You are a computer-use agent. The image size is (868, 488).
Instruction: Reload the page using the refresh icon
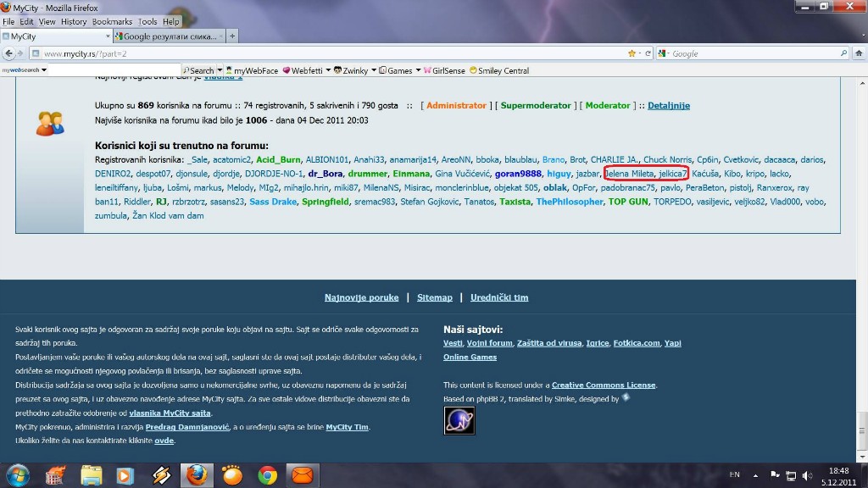tap(648, 53)
